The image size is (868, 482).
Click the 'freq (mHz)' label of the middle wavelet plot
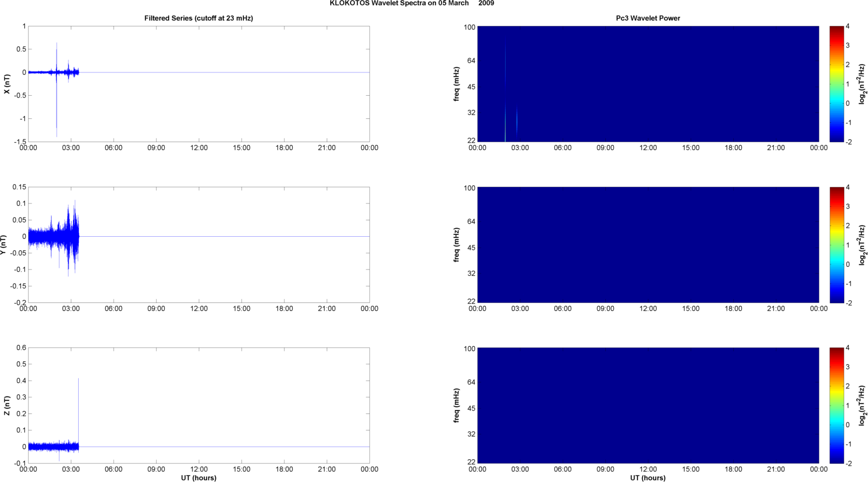[x=456, y=245]
